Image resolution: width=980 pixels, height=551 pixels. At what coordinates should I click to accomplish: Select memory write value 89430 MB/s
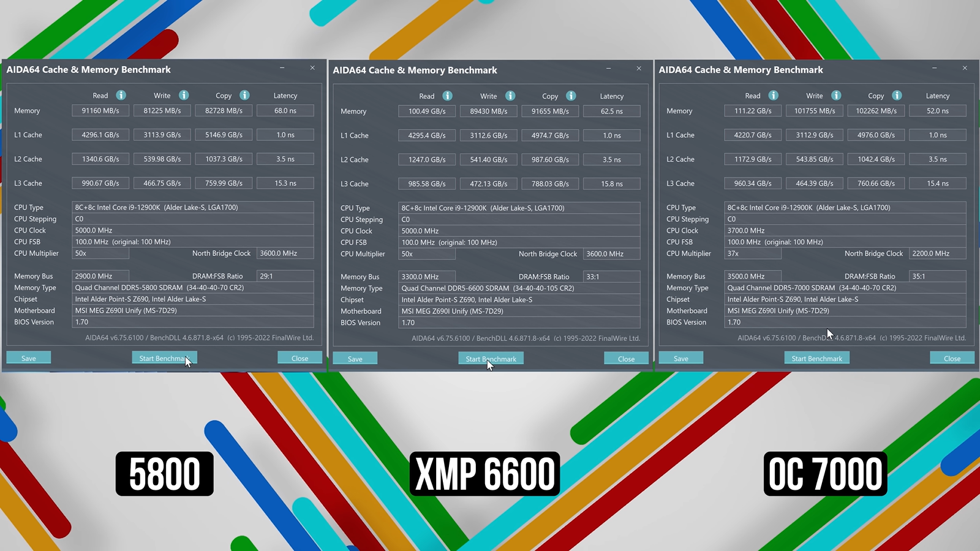489,111
